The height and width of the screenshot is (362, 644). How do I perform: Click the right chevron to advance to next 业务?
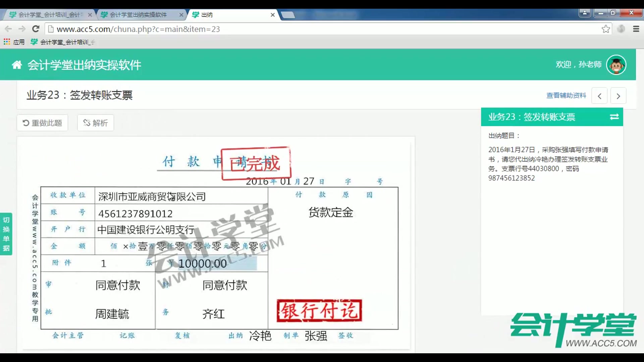point(618,96)
